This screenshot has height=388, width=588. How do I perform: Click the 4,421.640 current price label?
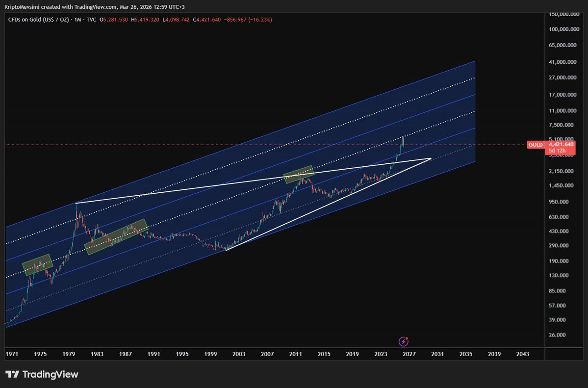click(561, 145)
